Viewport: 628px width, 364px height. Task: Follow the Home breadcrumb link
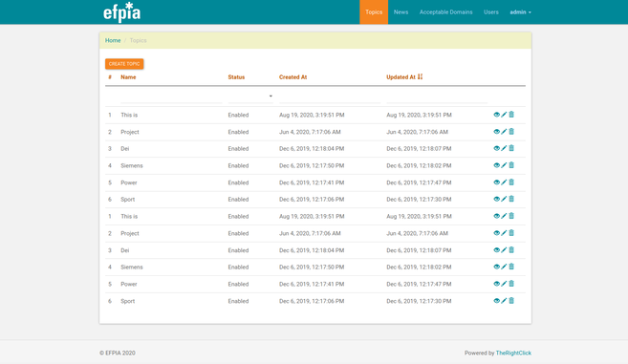click(113, 40)
